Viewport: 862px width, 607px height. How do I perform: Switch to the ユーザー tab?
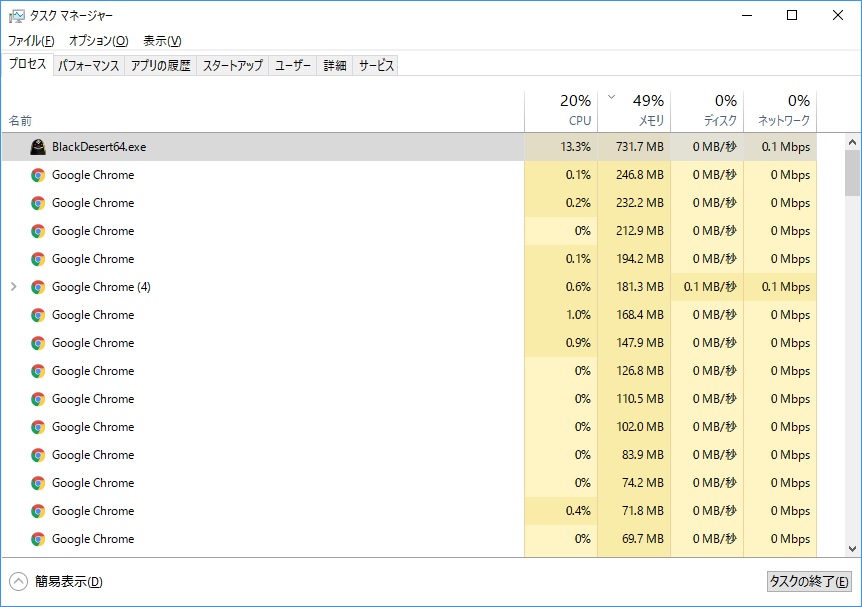[x=292, y=65]
